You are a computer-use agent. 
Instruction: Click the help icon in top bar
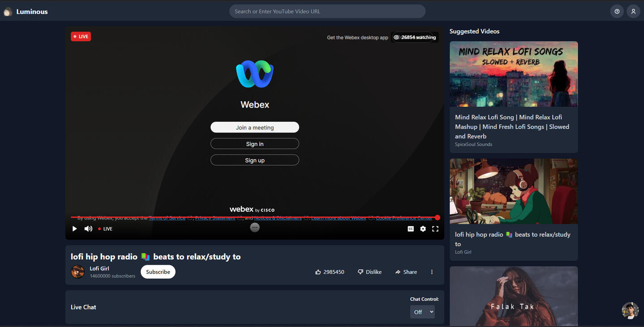coord(617,12)
